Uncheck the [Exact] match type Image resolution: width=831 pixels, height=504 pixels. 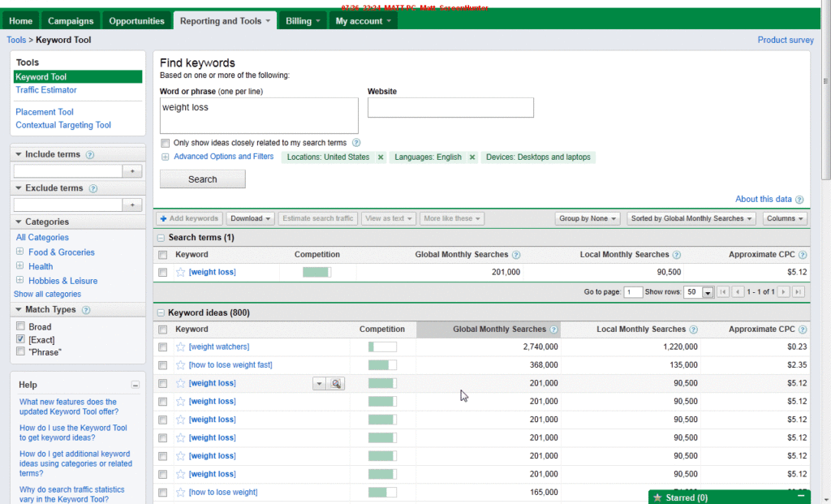click(20, 339)
